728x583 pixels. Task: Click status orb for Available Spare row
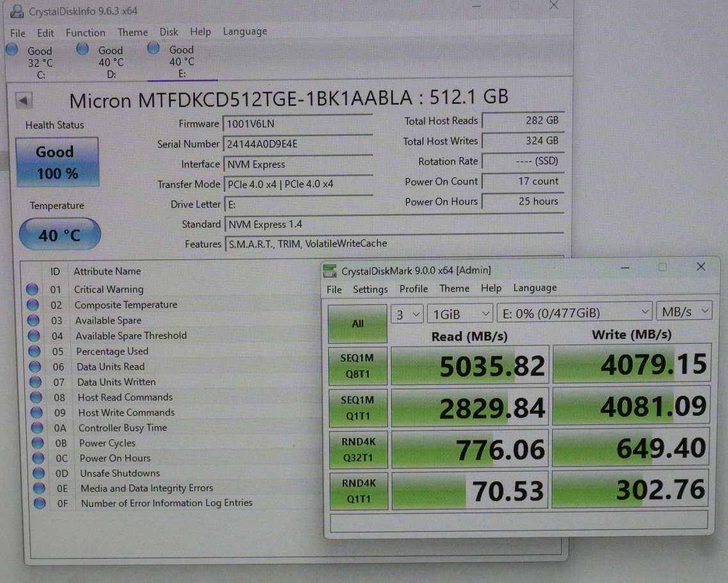click(x=33, y=320)
